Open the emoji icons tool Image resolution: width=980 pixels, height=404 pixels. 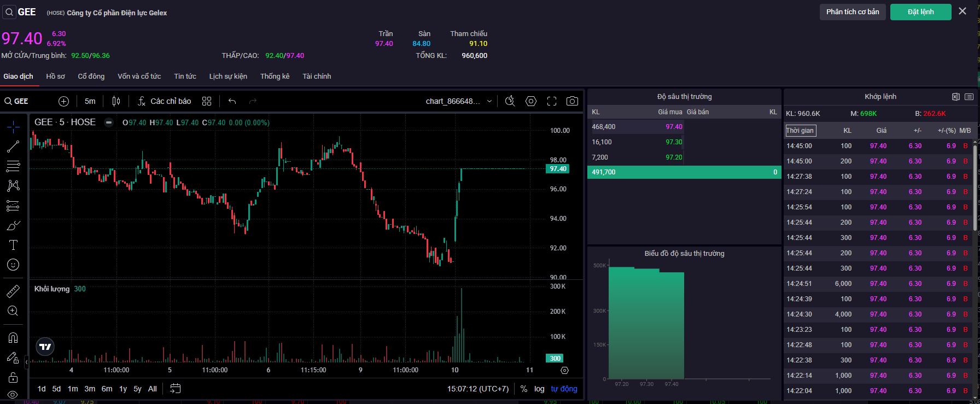point(13,265)
